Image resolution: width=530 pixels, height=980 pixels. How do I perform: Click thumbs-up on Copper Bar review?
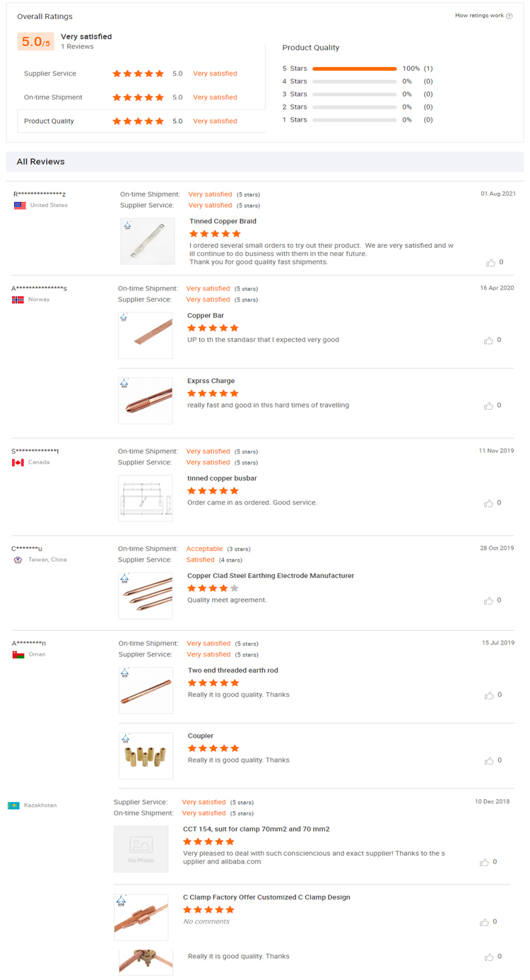[488, 341]
